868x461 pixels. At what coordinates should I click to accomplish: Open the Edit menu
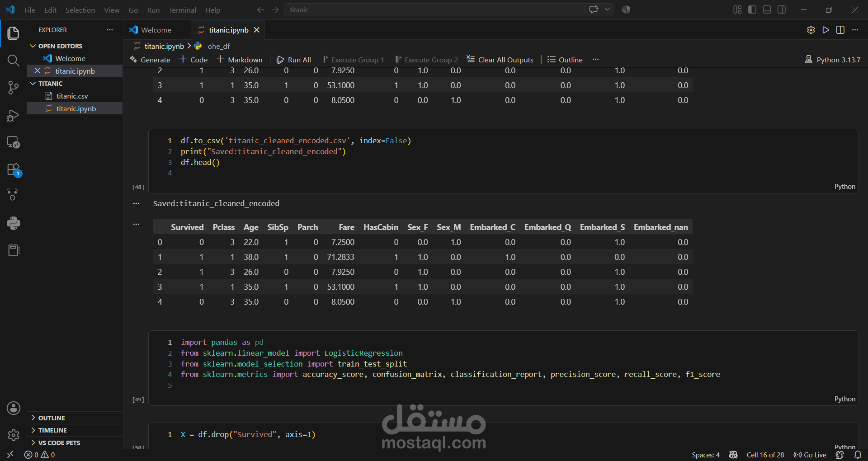point(50,10)
